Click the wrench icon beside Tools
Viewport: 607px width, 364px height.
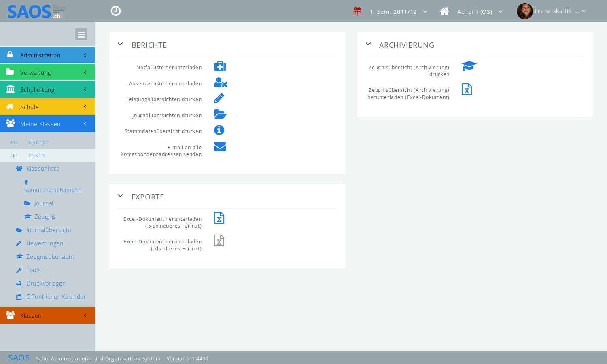coord(19,270)
